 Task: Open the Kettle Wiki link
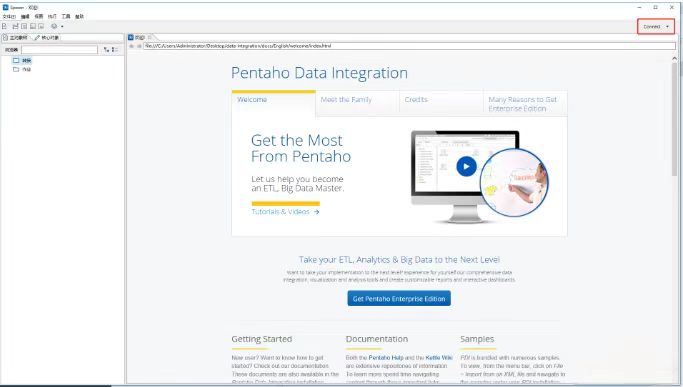(x=439, y=358)
